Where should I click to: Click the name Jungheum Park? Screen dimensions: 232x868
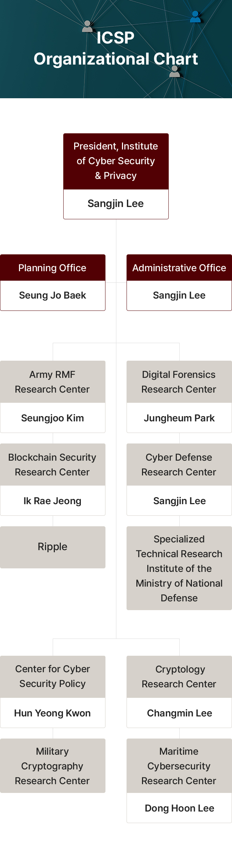[179, 418]
